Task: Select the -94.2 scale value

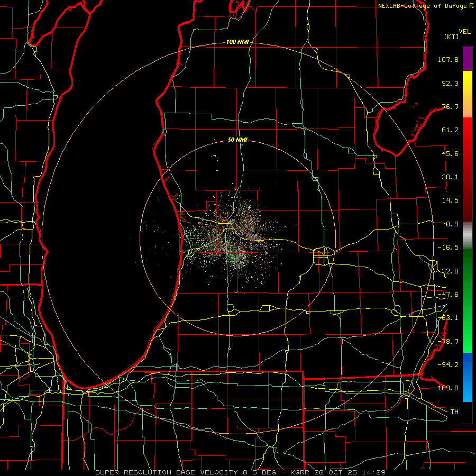Action: (x=448, y=365)
